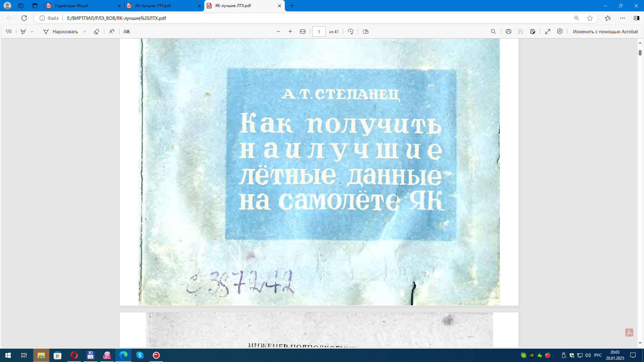Screen dimensions: 644x362
Task: Open the browser settings and more menu
Action: tap(623, 18)
